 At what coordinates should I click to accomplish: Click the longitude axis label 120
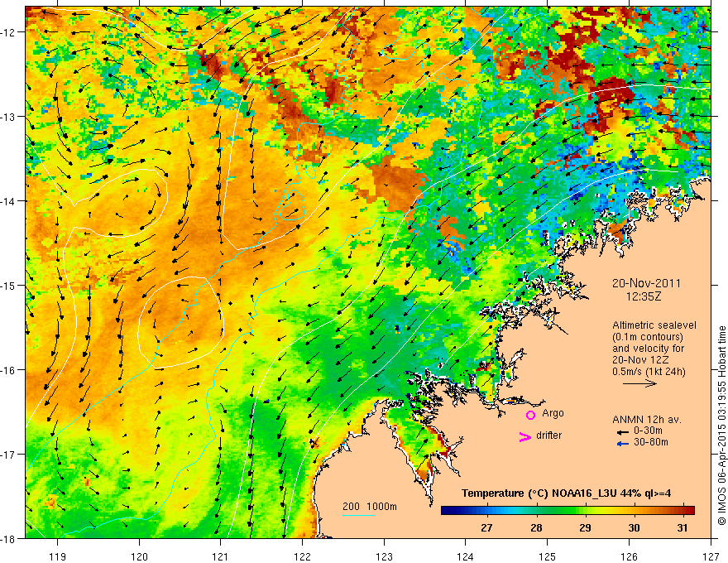point(139,556)
